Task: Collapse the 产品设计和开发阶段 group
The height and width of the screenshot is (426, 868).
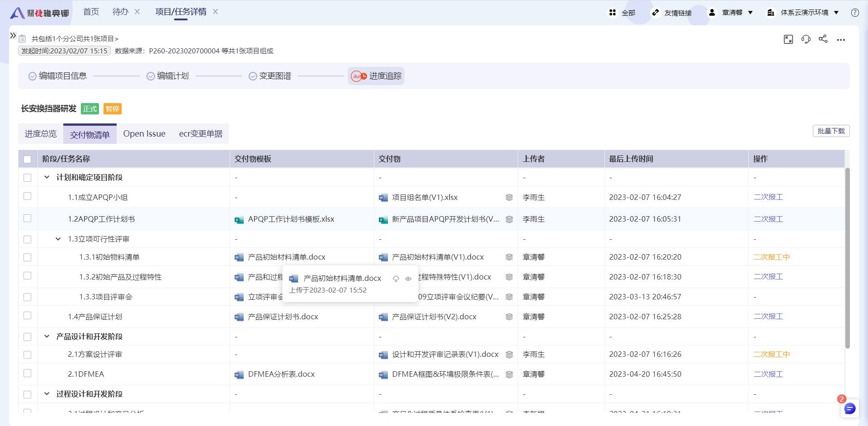Action: coord(47,336)
